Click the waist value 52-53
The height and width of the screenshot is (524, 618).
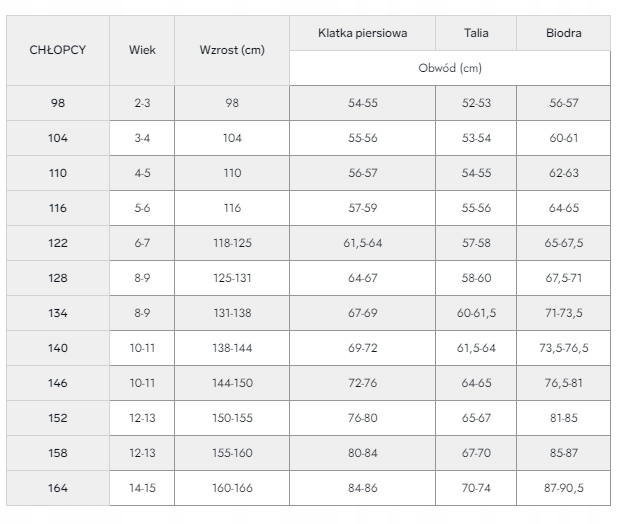point(476,103)
